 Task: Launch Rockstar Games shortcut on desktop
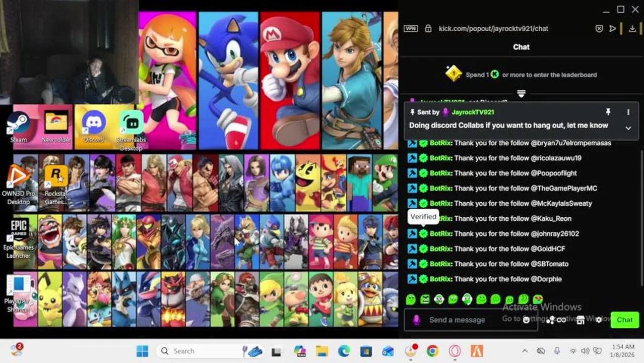click(56, 185)
